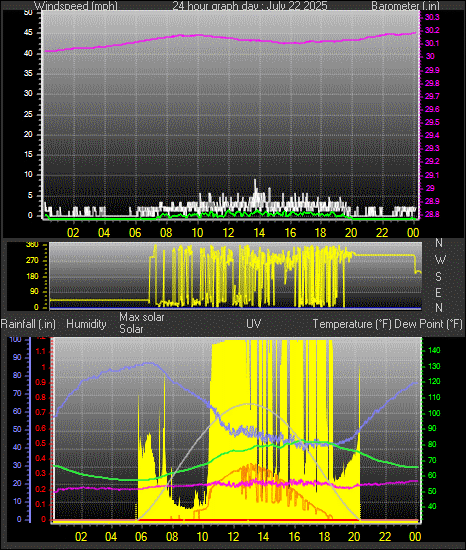This screenshot has height=550, width=466.
Task: Select 25 on the windspeed axis
Action: [x=28, y=114]
